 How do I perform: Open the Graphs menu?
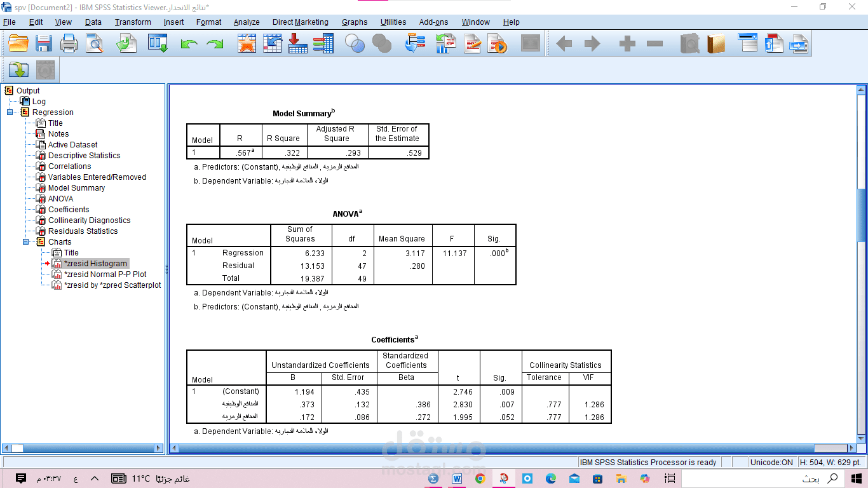point(355,22)
